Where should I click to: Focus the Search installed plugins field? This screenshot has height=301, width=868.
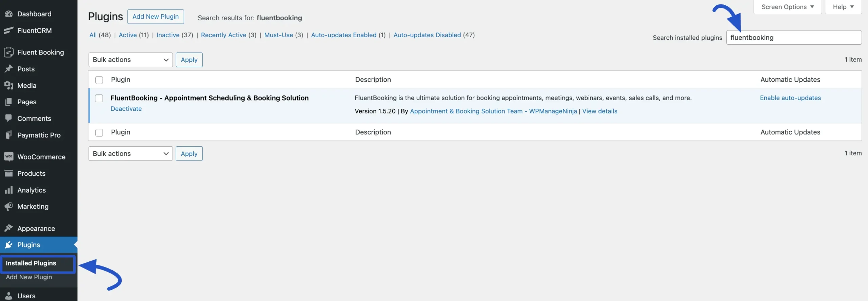(x=794, y=38)
